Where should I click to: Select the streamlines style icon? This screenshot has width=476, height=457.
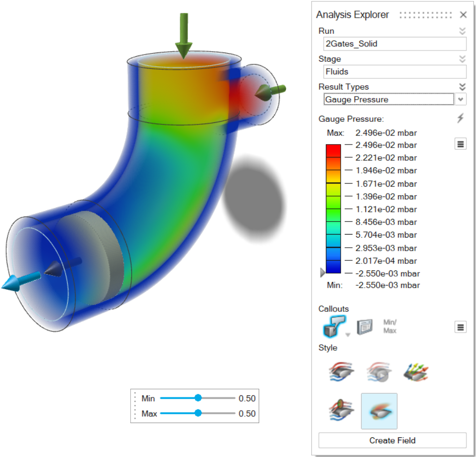[x=342, y=372]
